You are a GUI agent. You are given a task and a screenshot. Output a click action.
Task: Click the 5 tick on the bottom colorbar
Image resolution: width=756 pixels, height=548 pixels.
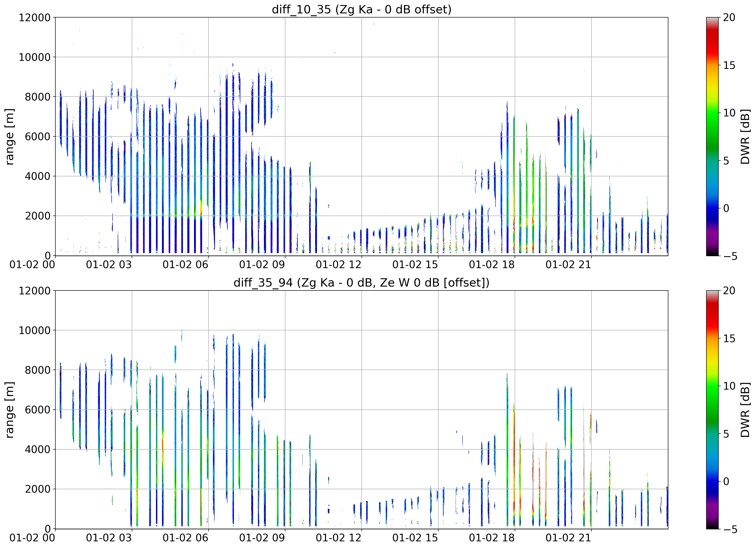(726, 434)
